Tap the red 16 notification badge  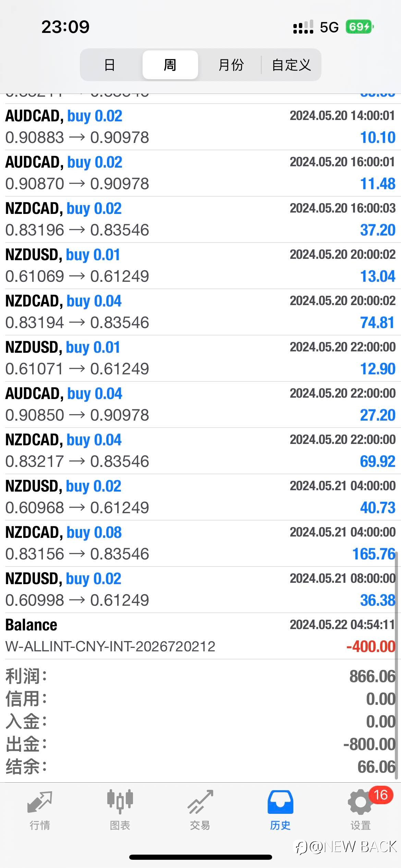click(381, 795)
